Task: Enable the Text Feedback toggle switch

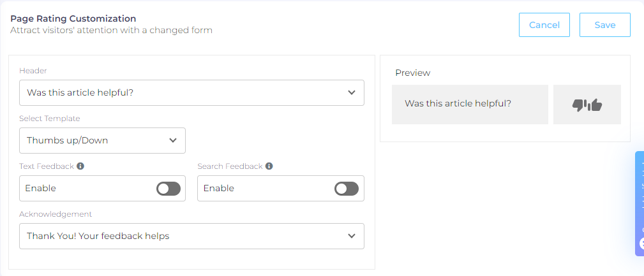Action: (168, 189)
